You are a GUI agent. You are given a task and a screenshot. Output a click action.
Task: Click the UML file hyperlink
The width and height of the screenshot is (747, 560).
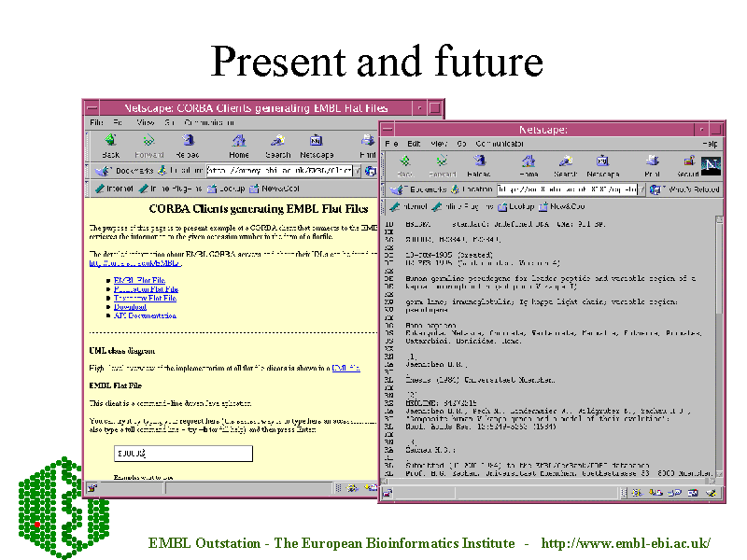pos(345,369)
